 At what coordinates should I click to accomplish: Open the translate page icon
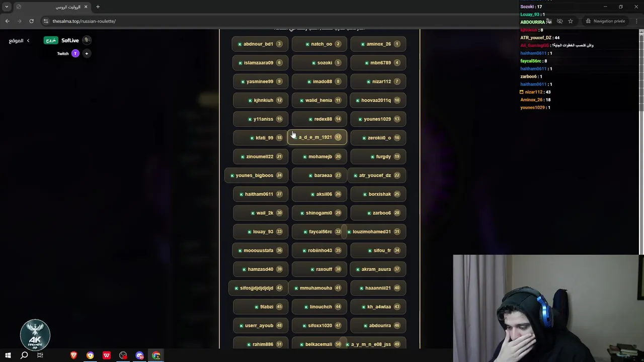[549, 21]
